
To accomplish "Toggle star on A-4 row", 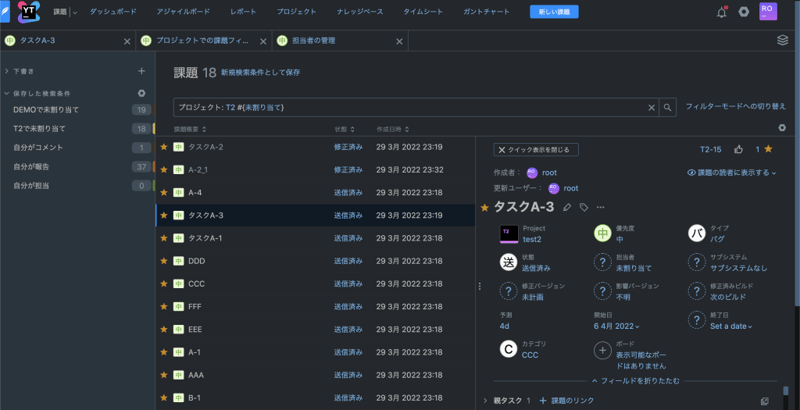I will pyautogui.click(x=164, y=193).
